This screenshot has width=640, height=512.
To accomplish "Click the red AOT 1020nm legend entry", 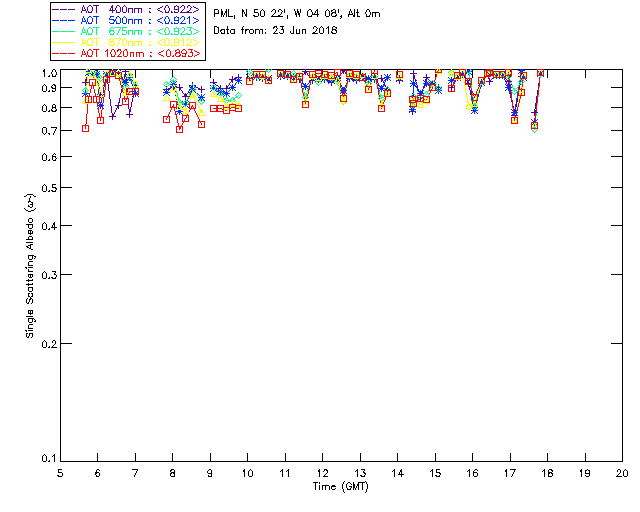I will coord(140,52).
